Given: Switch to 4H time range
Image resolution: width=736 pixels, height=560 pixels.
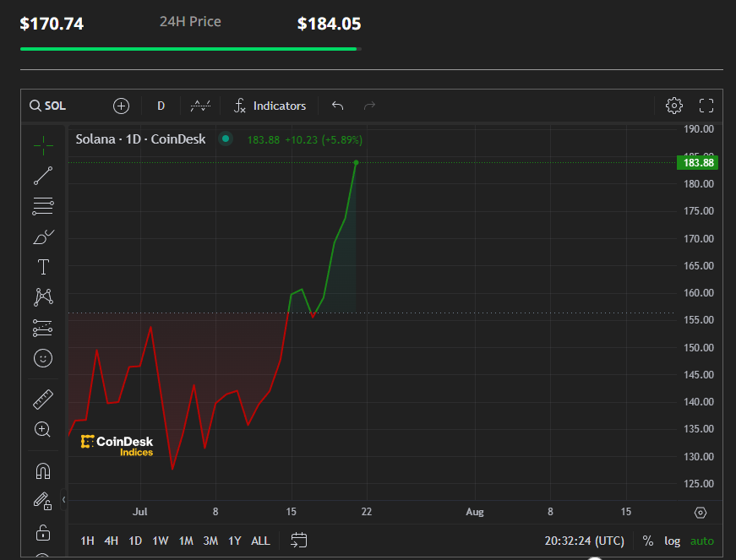Looking at the screenshot, I should [x=112, y=541].
